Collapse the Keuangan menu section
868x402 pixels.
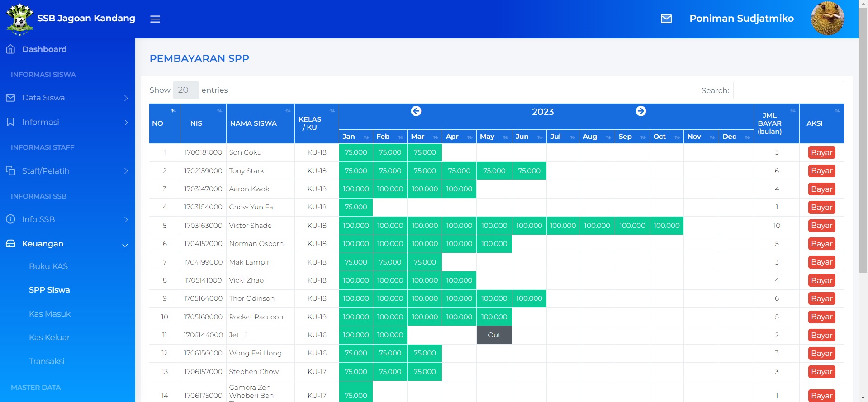(67, 244)
